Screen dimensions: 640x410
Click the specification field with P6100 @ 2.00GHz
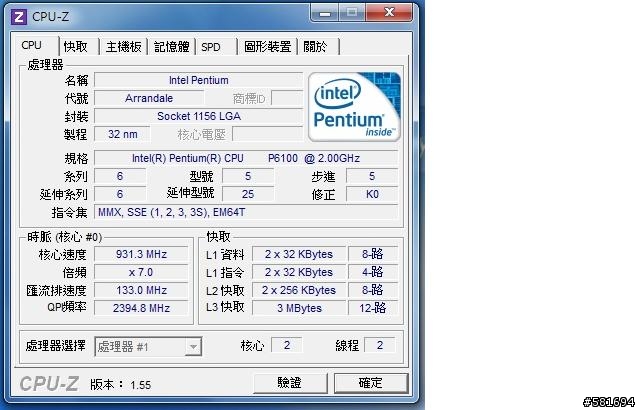(x=246, y=158)
